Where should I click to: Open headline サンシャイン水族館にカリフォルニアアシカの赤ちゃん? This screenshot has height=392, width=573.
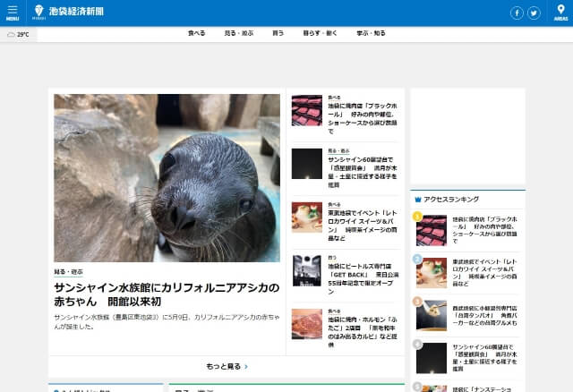(167, 294)
